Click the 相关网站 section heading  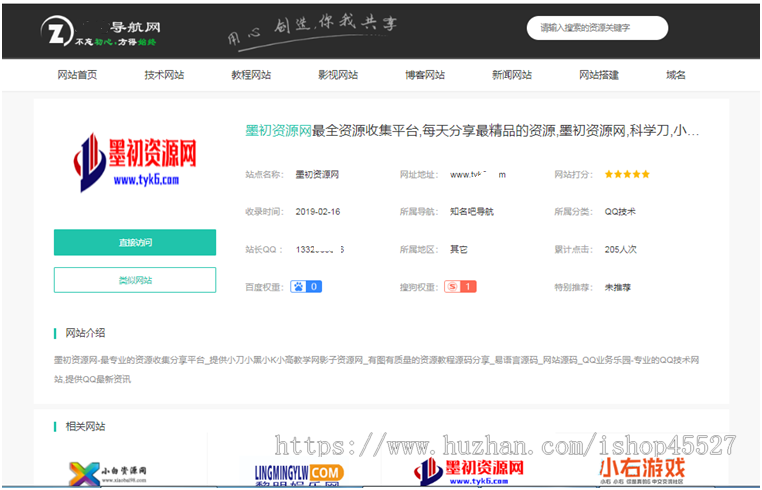[x=86, y=426]
